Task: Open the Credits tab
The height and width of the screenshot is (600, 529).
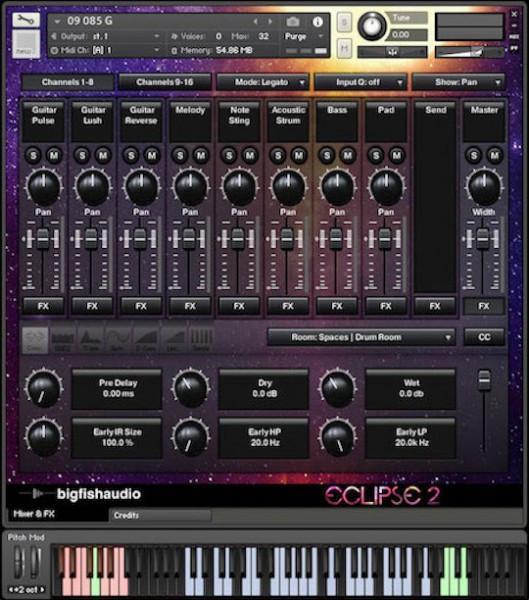Action: click(160, 515)
